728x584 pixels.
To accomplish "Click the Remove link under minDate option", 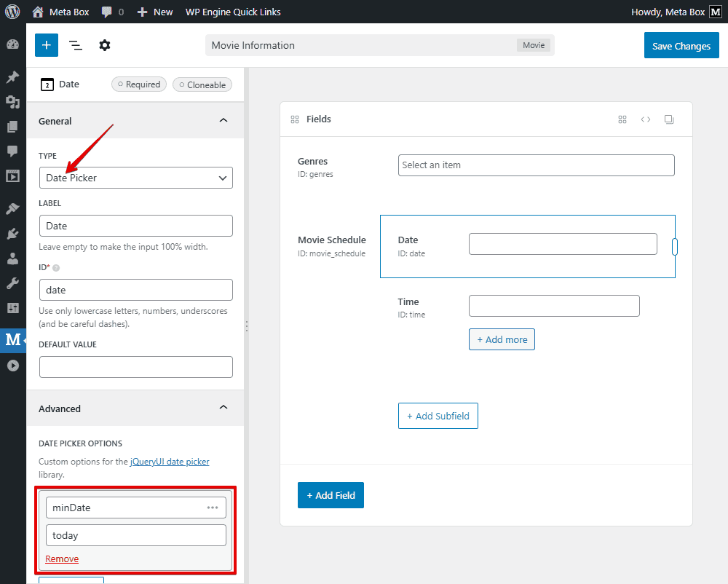I will (x=62, y=559).
